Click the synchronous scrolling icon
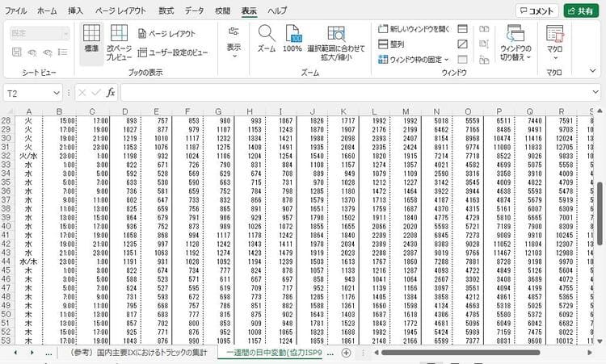This screenshot has width=606, height=364. [484, 44]
